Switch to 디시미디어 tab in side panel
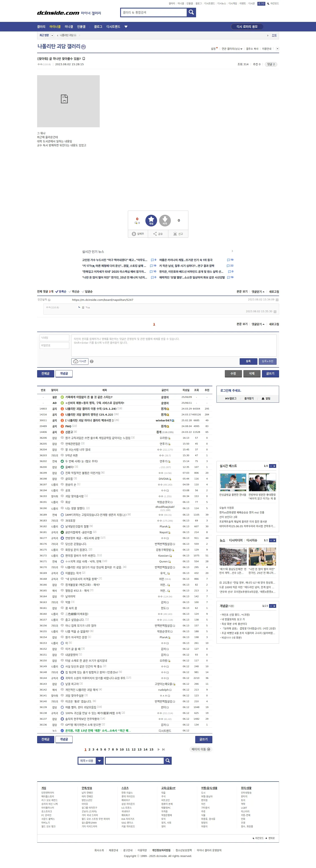 coord(236,540)
